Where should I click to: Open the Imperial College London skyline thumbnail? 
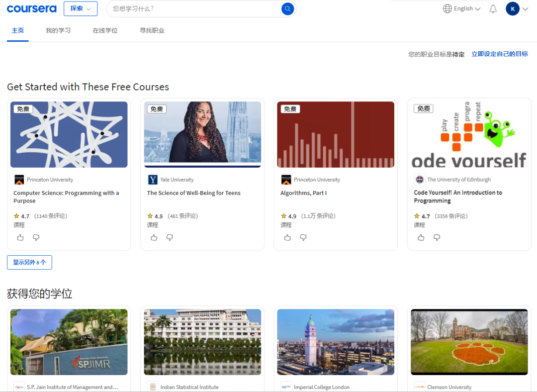(336, 342)
